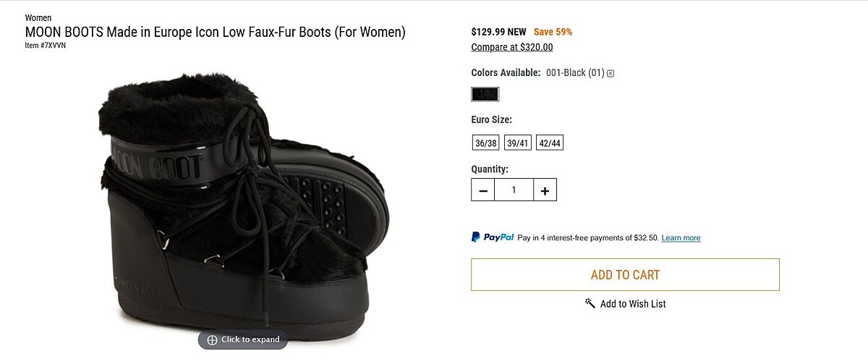The image size is (868, 364).
Task: Choose Euro size 39/41
Action: pyautogui.click(x=517, y=143)
